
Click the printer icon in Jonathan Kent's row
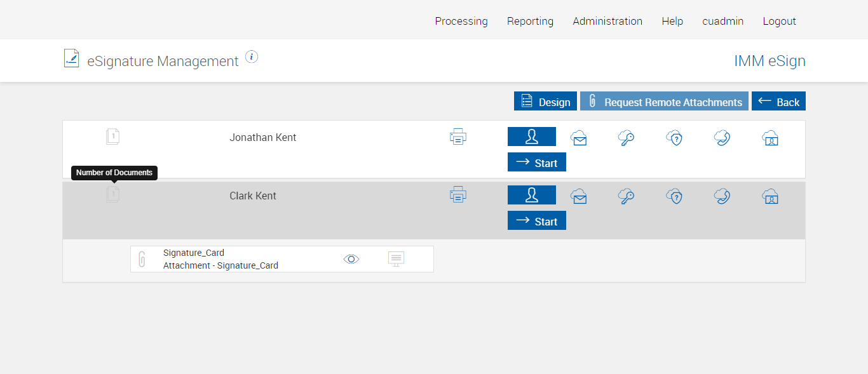[x=458, y=137]
